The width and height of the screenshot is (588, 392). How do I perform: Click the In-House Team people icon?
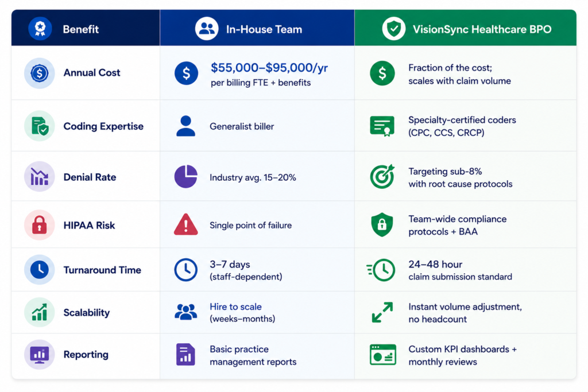pyautogui.click(x=207, y=29)
